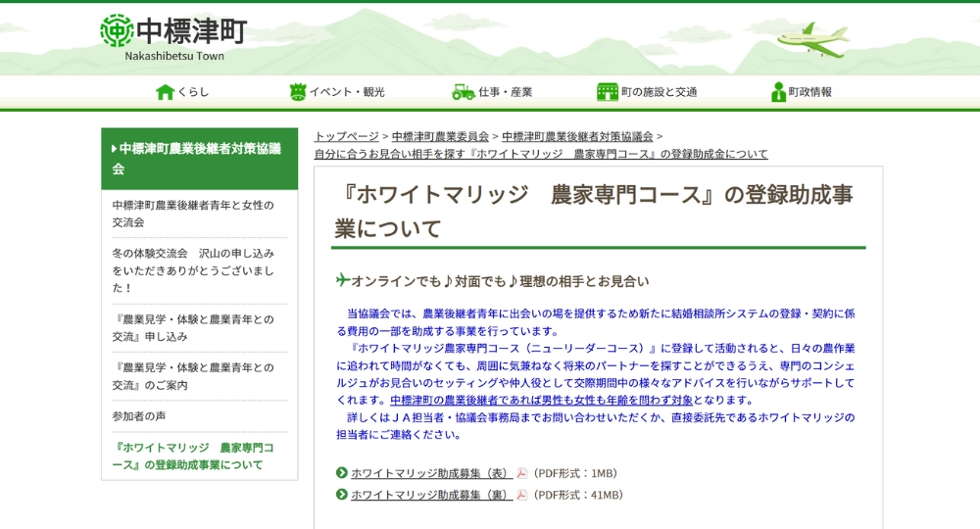Click the house icon beside くらし
The height and width of the screenshot is (529, 980).
(165, 92)
